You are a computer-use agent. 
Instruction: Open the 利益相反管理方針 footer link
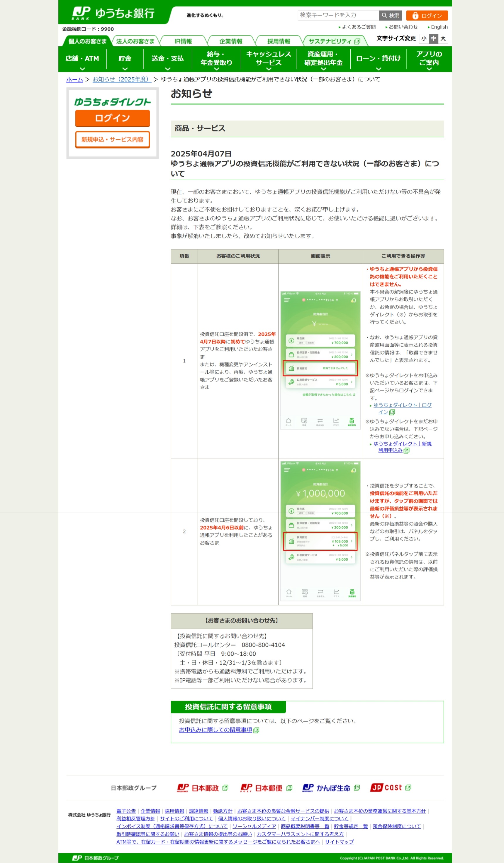coord(135,819)
